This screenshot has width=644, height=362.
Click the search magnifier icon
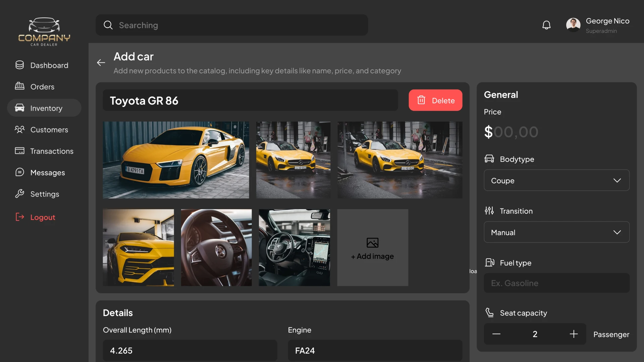coord(108,25)
